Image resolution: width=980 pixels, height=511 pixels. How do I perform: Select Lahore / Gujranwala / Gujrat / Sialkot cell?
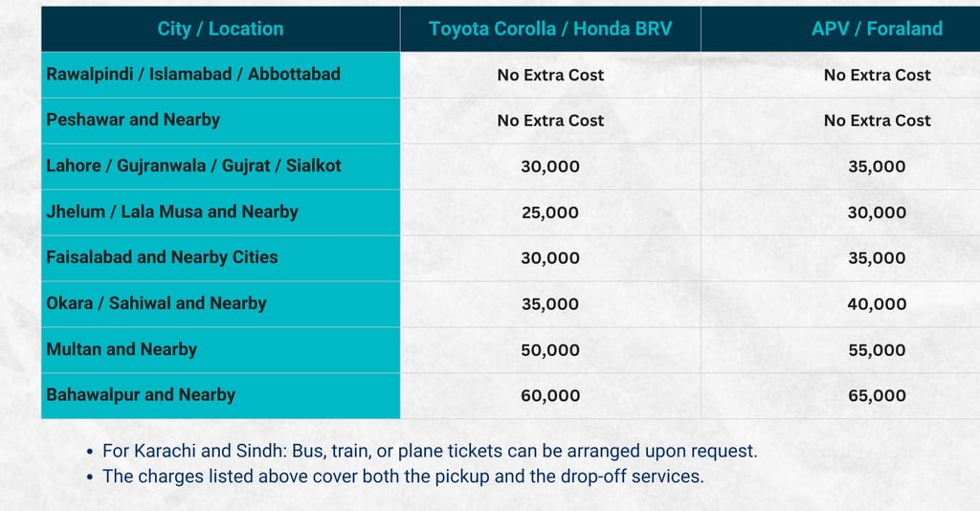point(193,167)
